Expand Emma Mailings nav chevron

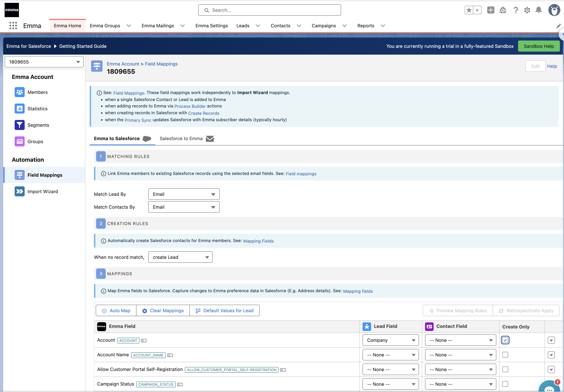pyautogui.click(x=183, y=26)
